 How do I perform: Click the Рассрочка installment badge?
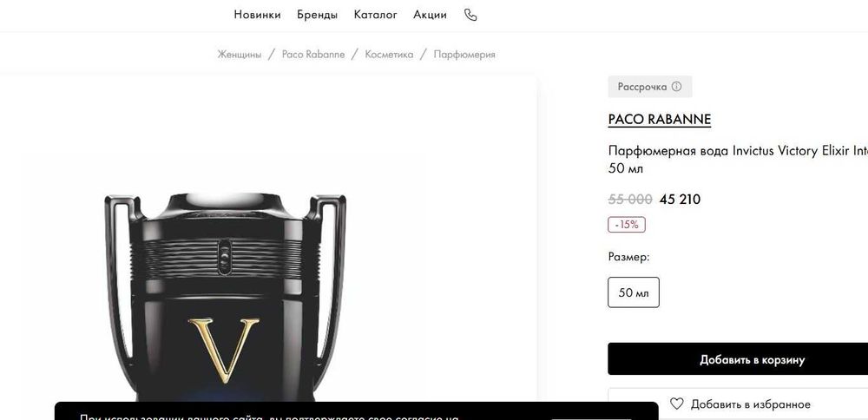(650, 87)
